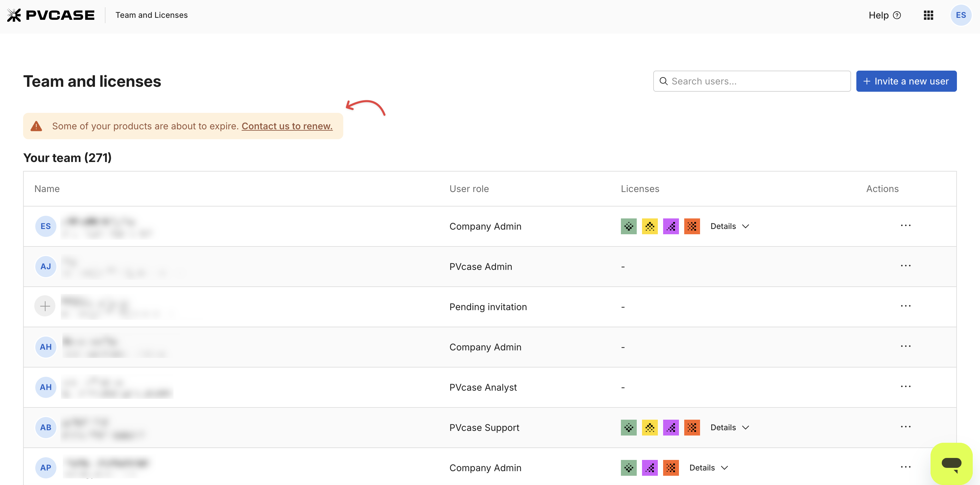980x485 pixels.
Task: Click Invite a new user button
Action: coord(906,81)
